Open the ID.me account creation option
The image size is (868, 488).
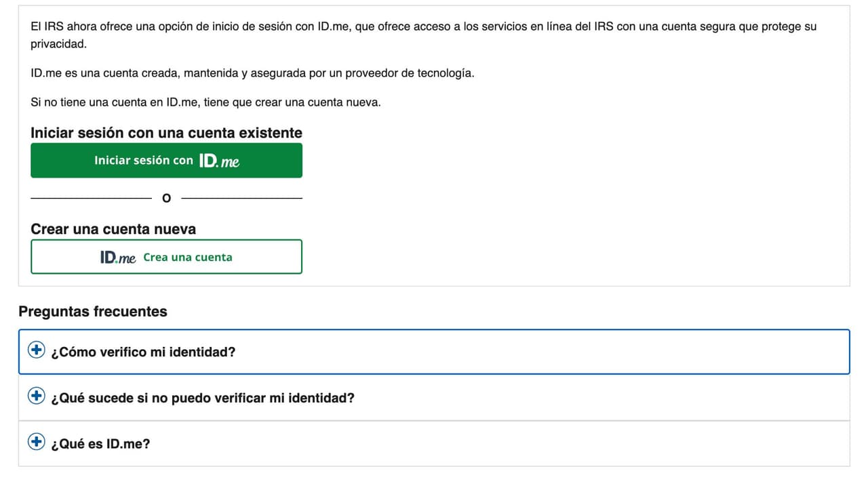coord(166,257)
